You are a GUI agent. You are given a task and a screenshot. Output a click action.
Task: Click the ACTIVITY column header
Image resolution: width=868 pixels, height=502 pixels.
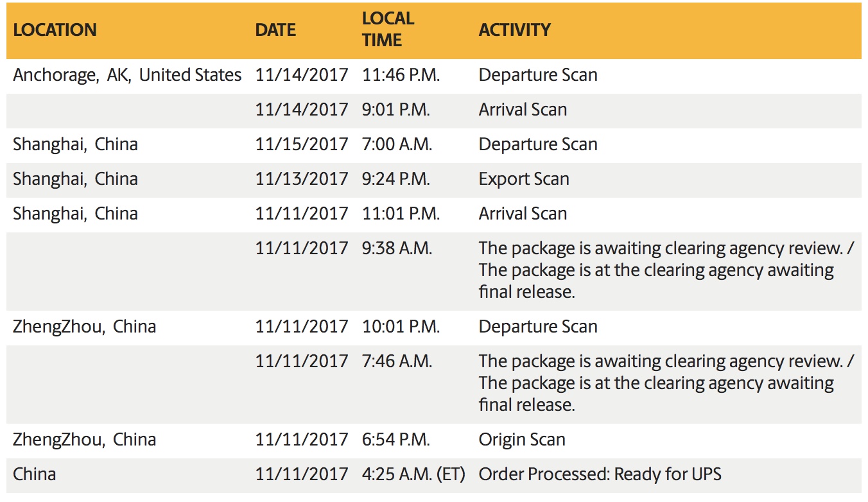[x=514, y=30]
